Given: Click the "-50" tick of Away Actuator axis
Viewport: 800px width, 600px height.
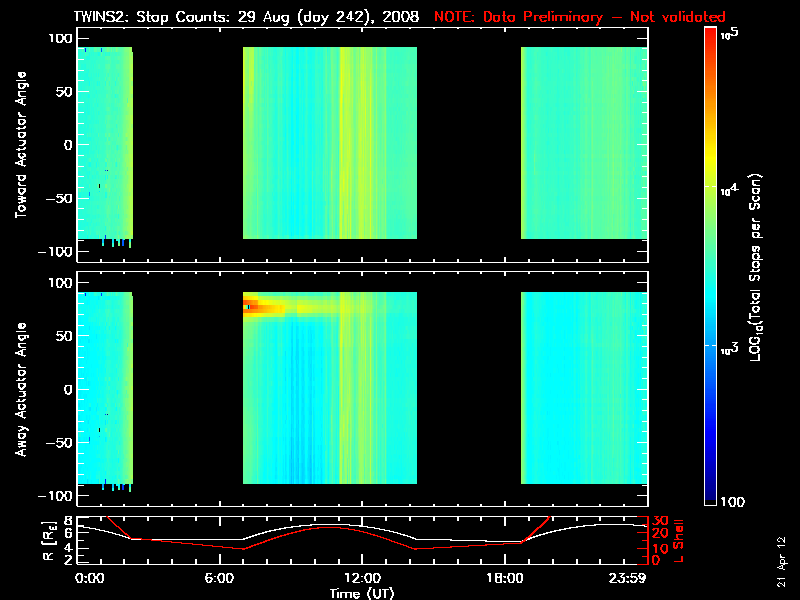Looking at the screenshot, I should [60, 442].
